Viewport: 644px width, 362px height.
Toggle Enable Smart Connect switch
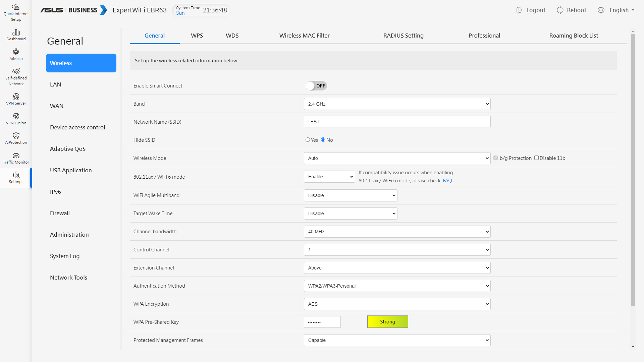point(316,86)
